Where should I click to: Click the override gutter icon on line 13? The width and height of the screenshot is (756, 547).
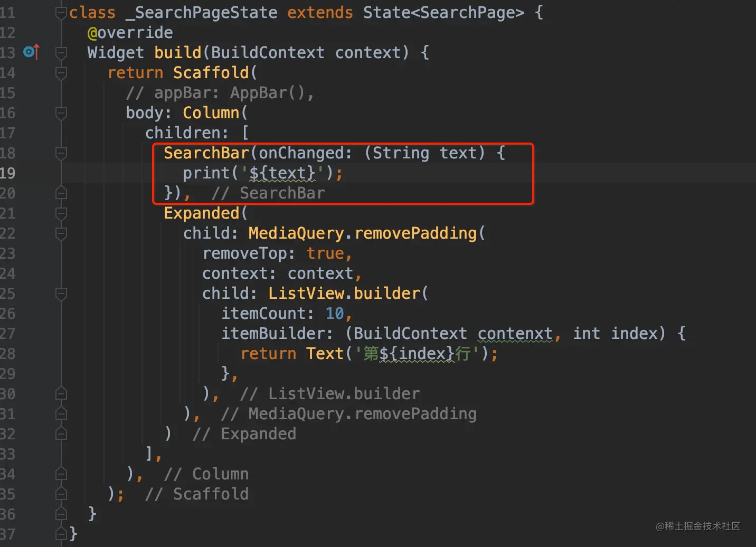31,52
